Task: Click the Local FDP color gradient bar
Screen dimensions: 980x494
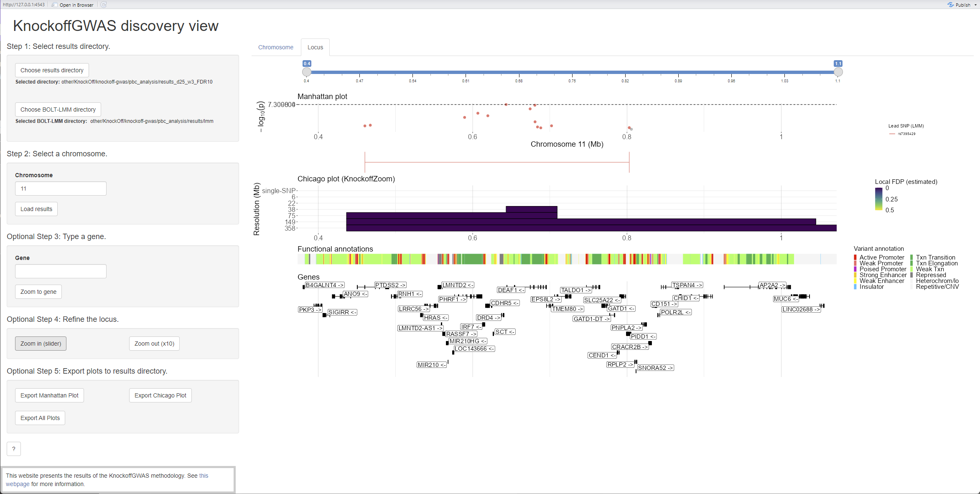Action: 879,199
